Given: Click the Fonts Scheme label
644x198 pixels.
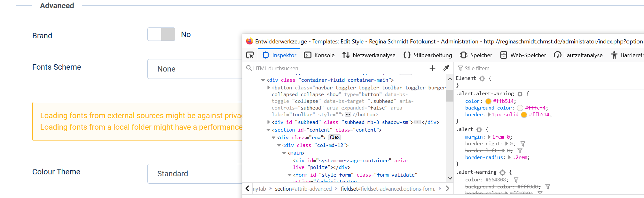Looking at the screenshot, I should [57, 67].
